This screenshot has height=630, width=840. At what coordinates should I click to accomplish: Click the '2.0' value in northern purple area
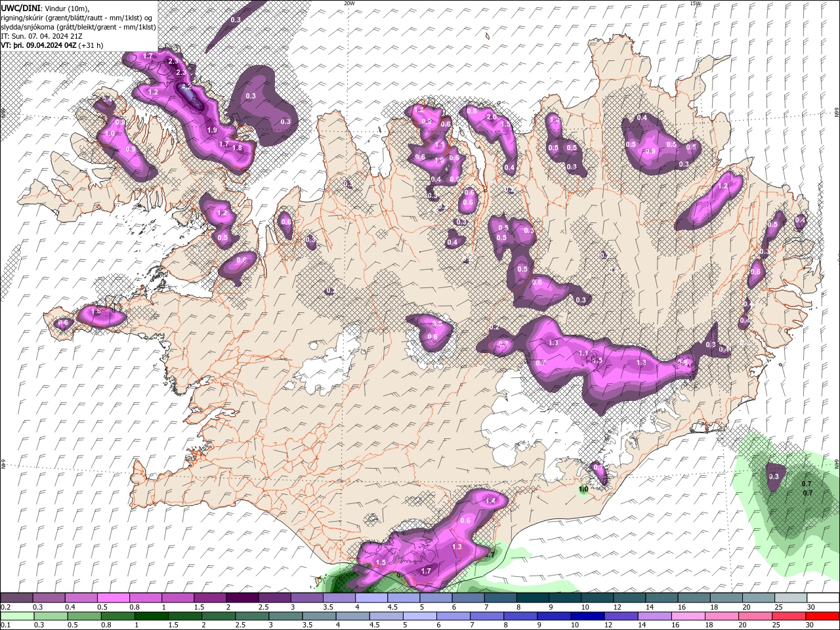(491, 117)
